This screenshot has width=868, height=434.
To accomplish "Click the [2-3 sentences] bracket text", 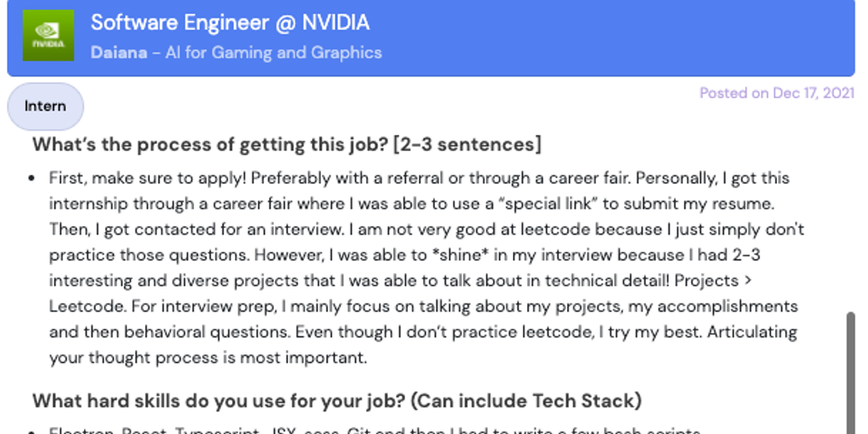I will tap(466, 144).
